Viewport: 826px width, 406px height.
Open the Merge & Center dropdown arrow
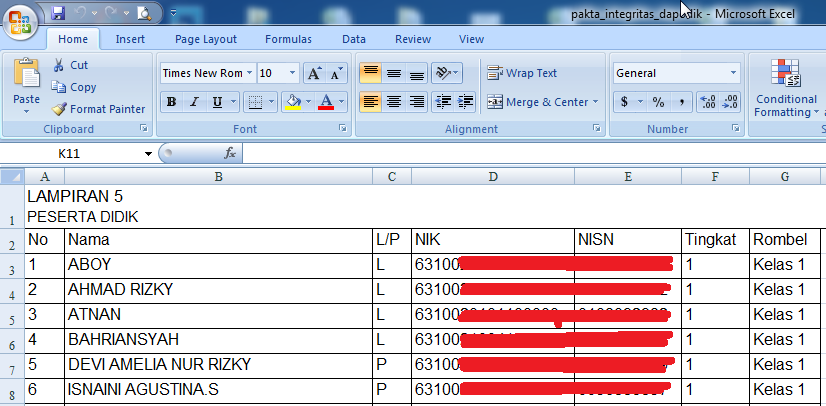(x=595, y=102)
